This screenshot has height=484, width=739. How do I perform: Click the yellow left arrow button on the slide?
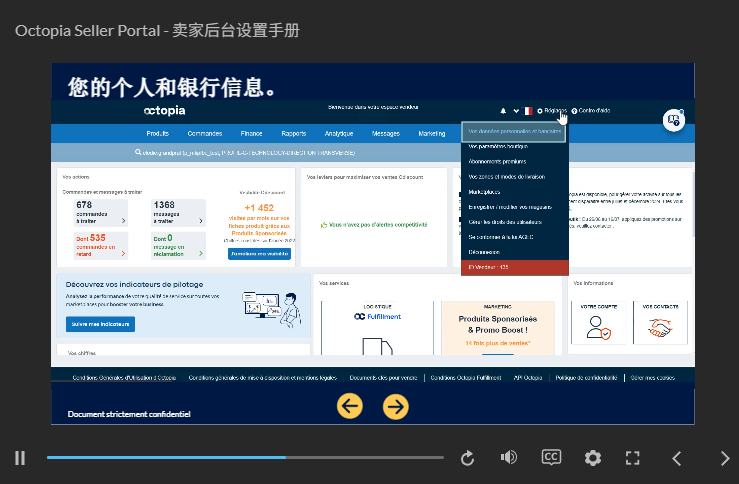350,406
